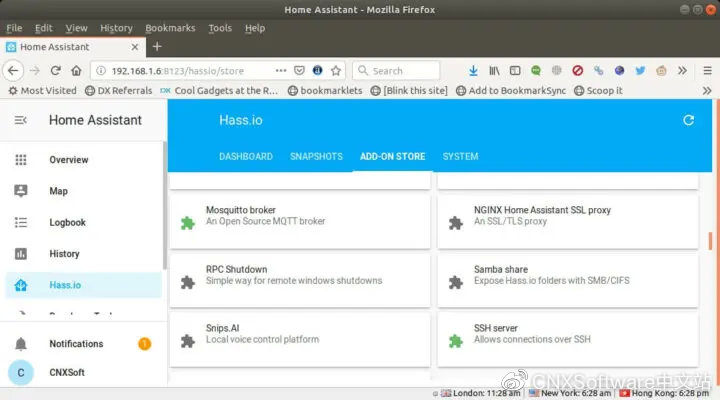Open History from the sidebar
This screenshot has height=400, width=720.
coord(64,254)
